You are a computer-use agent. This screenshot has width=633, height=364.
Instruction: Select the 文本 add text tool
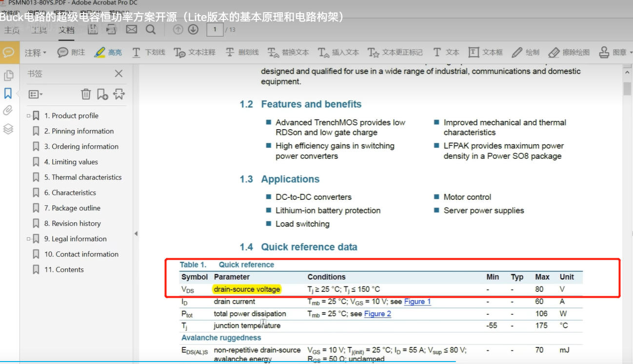446,52
